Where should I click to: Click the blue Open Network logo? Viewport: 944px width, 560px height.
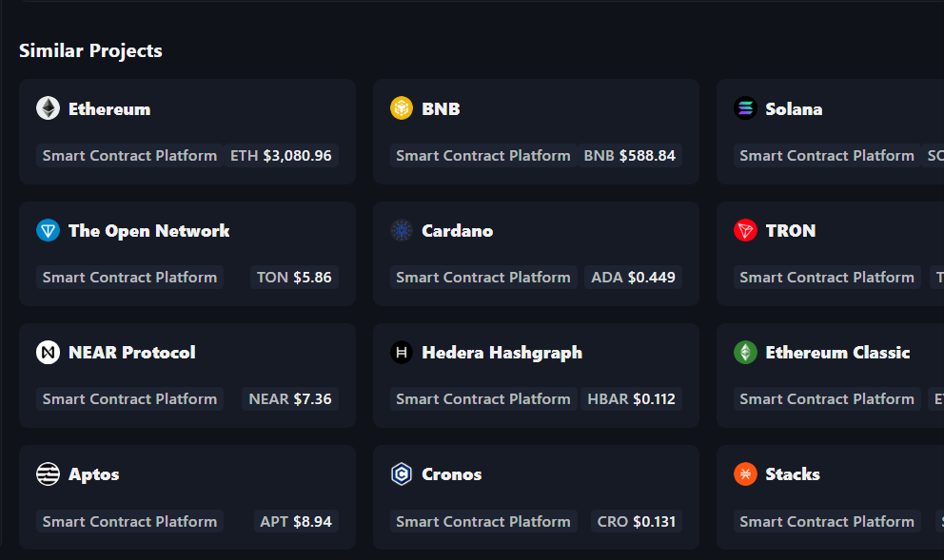tap(48, 230)
